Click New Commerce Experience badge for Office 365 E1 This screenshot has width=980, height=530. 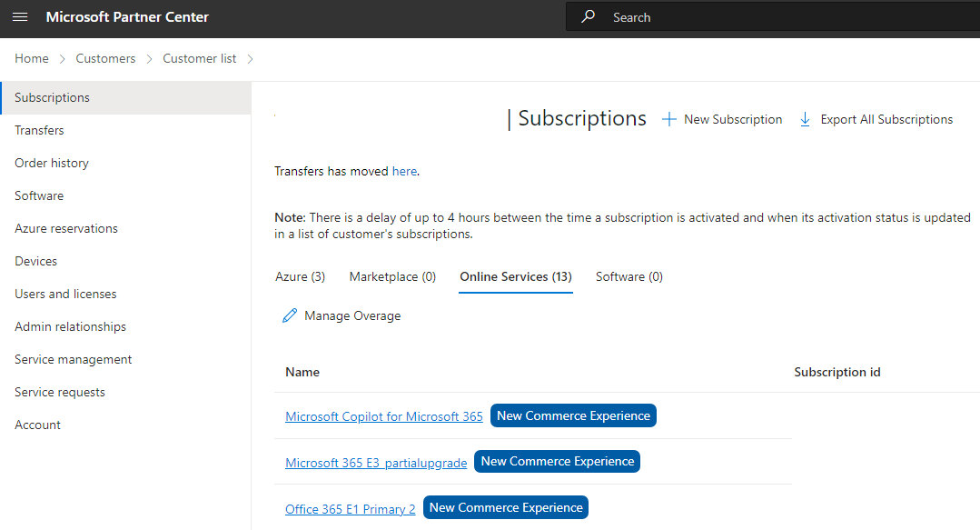pyautogui.click(x=506, y=507)
